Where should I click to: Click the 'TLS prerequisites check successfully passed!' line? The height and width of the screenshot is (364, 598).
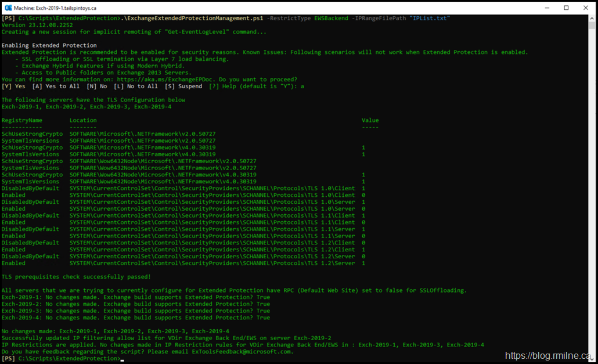(76, 277)
